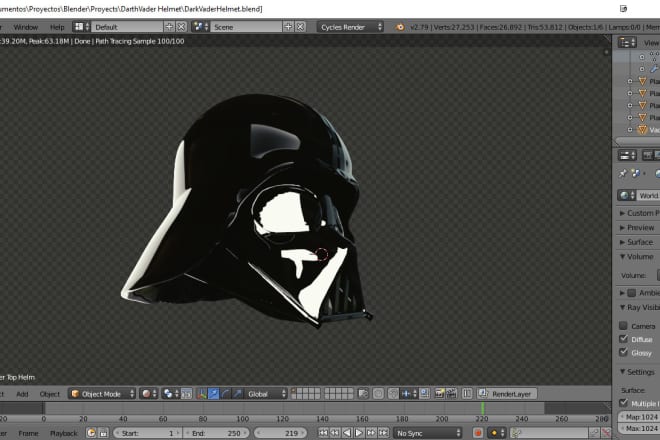Screen dimensions: 660x440
Task: Toggle the Multiple Importance checkbox
Action: (x=623, y=403)
